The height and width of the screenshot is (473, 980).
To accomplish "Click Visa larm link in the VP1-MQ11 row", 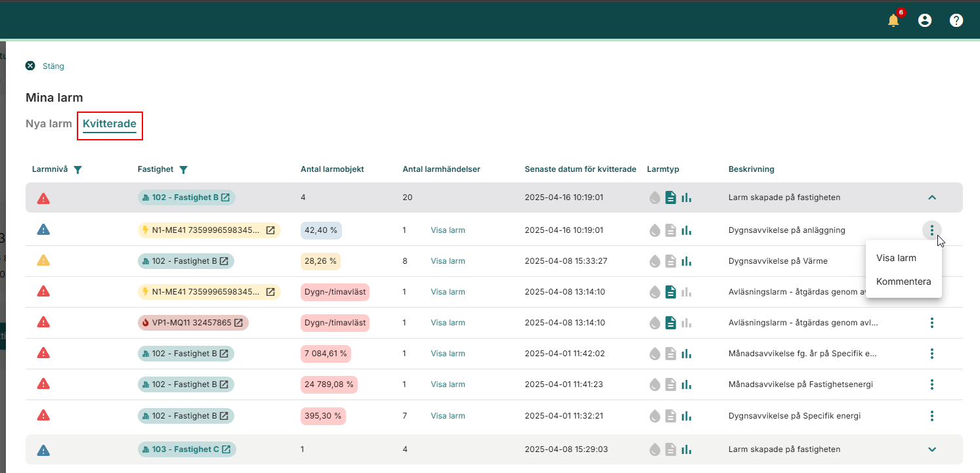I will (448, 323).
